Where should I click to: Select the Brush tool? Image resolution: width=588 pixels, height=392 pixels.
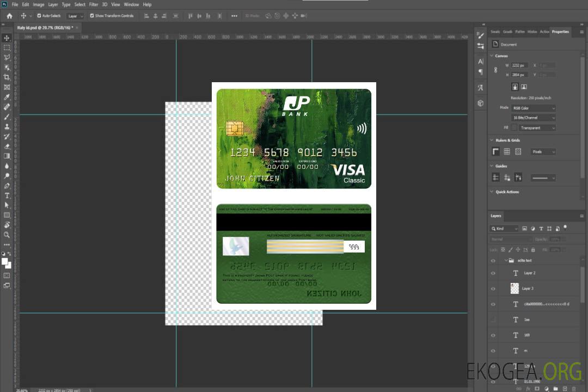tap(7, 117)
